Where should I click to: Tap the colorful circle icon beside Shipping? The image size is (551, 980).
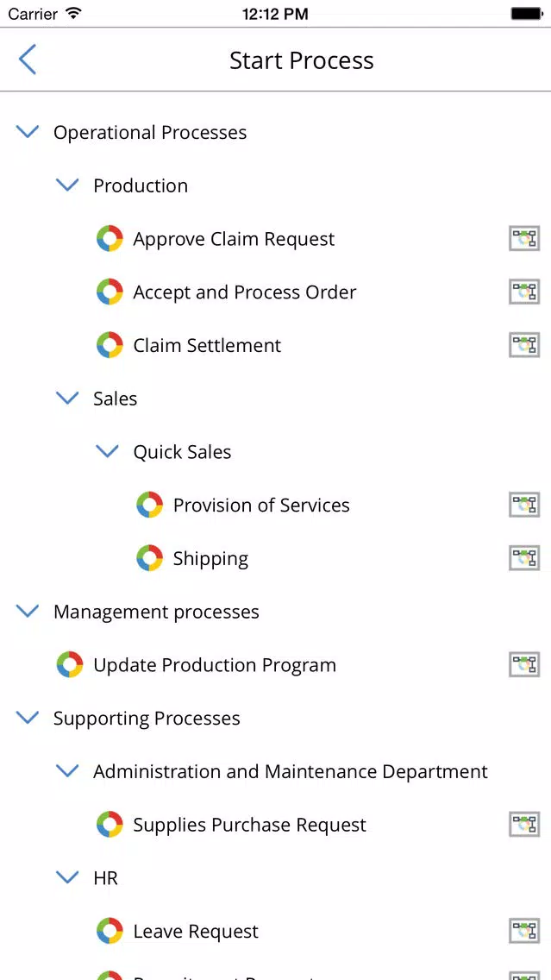pos(150,558)
